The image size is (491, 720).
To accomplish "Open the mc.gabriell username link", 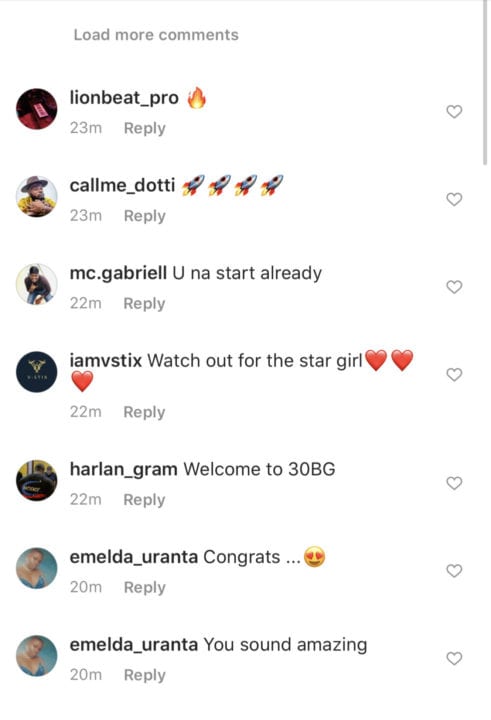I will [118, 273].
